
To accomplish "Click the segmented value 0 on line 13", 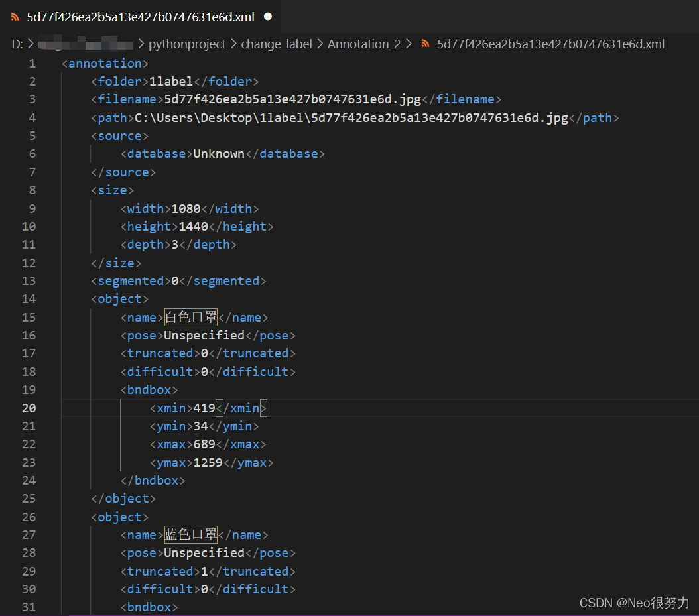I will [x=175, y=280].
